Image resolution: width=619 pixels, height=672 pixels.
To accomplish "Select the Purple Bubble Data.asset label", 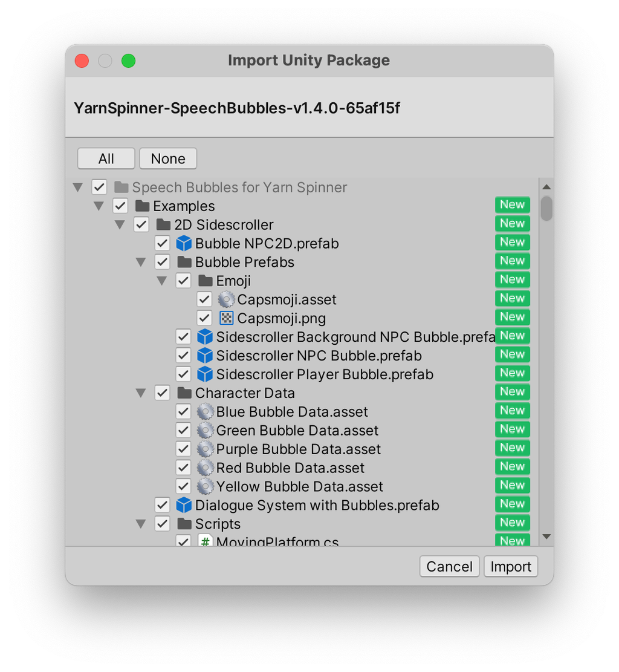I will click(298, 449).
